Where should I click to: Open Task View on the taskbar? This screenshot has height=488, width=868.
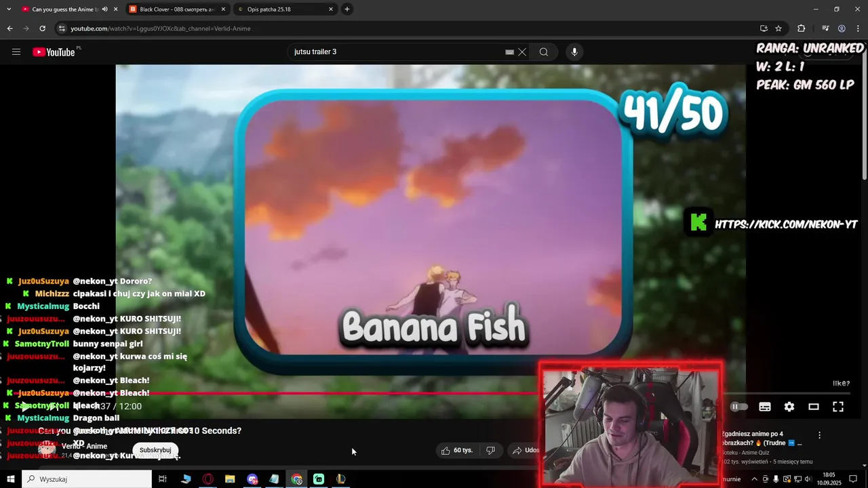(x=163, y=479)
